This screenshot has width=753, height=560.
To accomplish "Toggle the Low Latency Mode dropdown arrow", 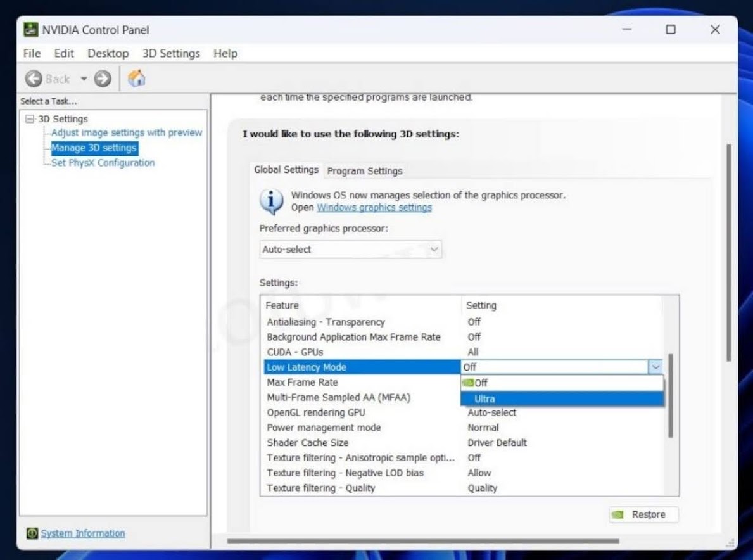I will pyautogui.click(x=655, y=367).
